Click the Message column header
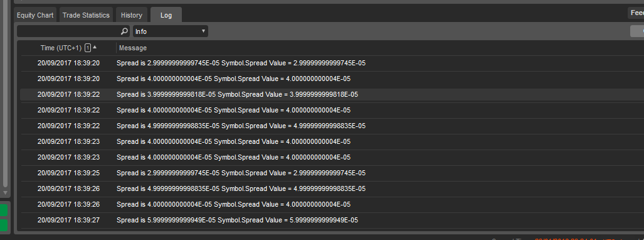 point(133,48)
